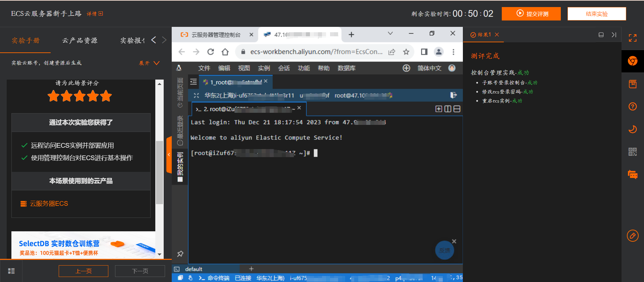Switch language via 简体中文 dropdown
Image resolution: width=644 pixels, height=282 pixels.
tap(429, 68)
